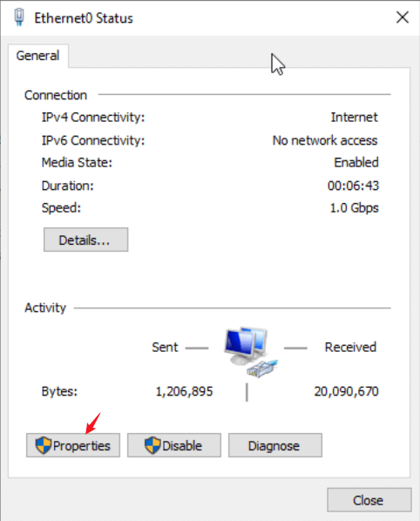Click the shield icon on Disable button
Screen dimensions: 420x521
(x=152, y=445)
